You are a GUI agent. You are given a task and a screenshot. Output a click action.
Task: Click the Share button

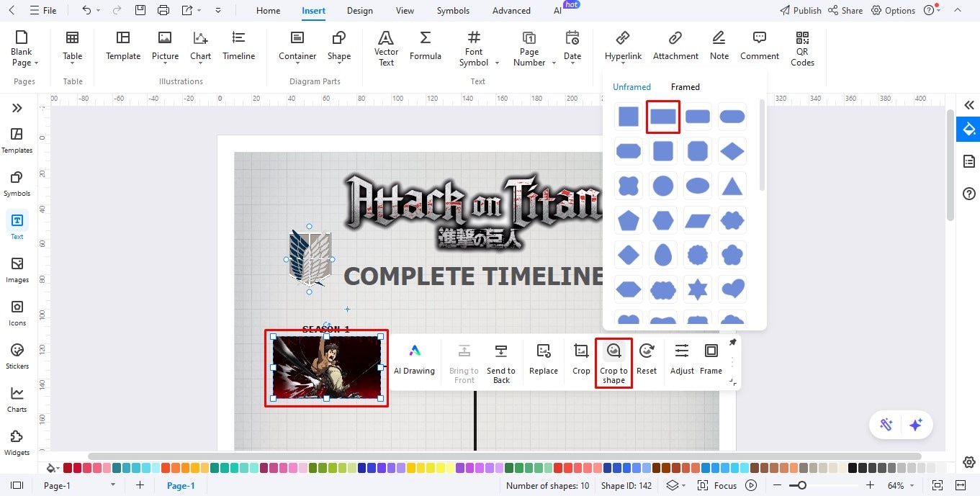(845, 11)
